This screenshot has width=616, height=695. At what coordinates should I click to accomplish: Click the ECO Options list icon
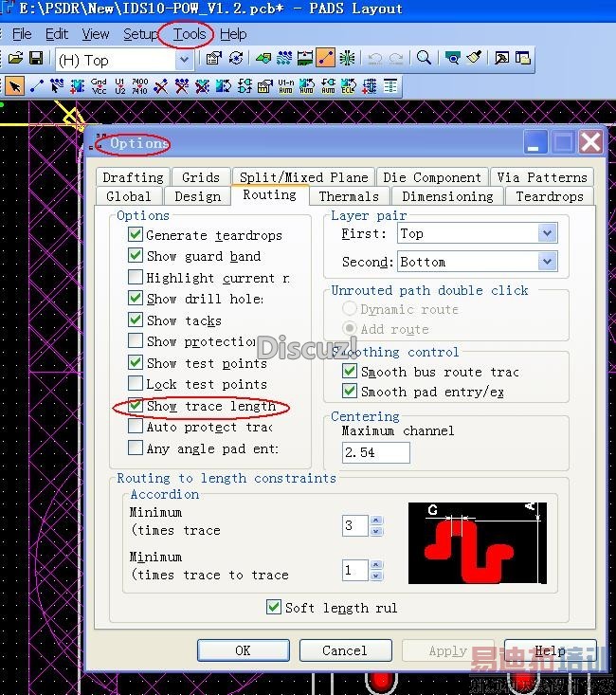click(390, 86)
